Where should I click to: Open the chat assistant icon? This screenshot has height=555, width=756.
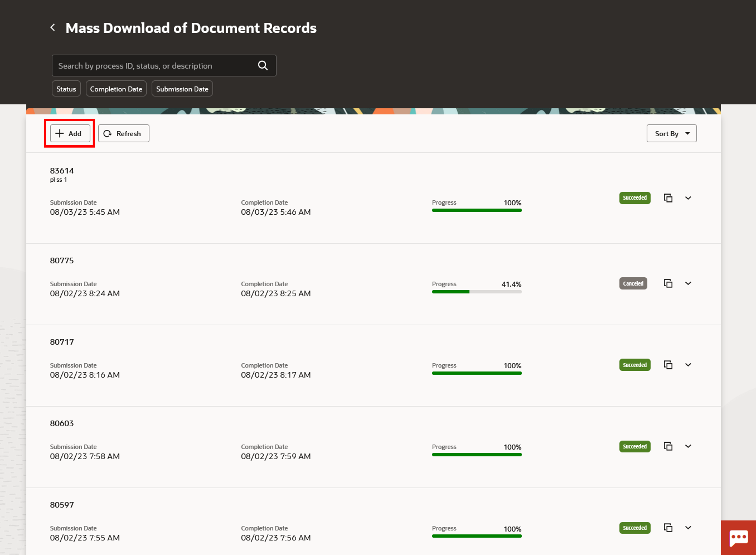point(738,538)
